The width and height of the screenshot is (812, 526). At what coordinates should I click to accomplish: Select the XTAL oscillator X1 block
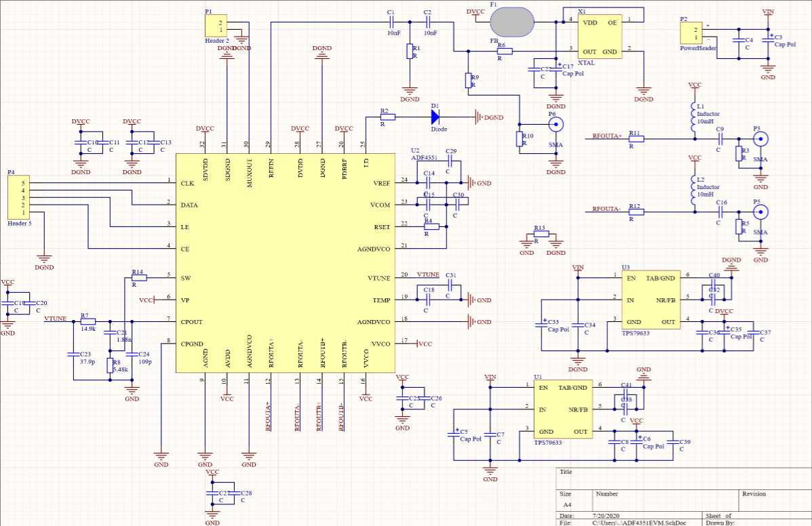click(x=600, y=37)
